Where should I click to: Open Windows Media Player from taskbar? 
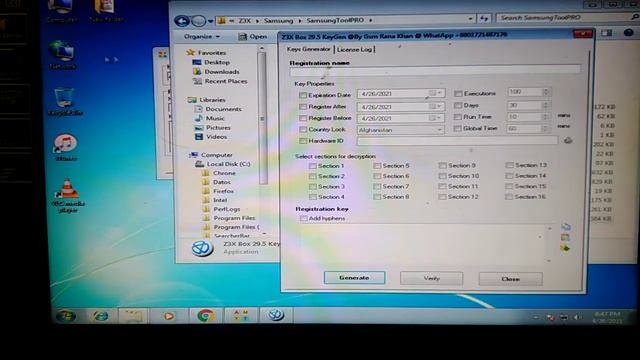point(169,316)
